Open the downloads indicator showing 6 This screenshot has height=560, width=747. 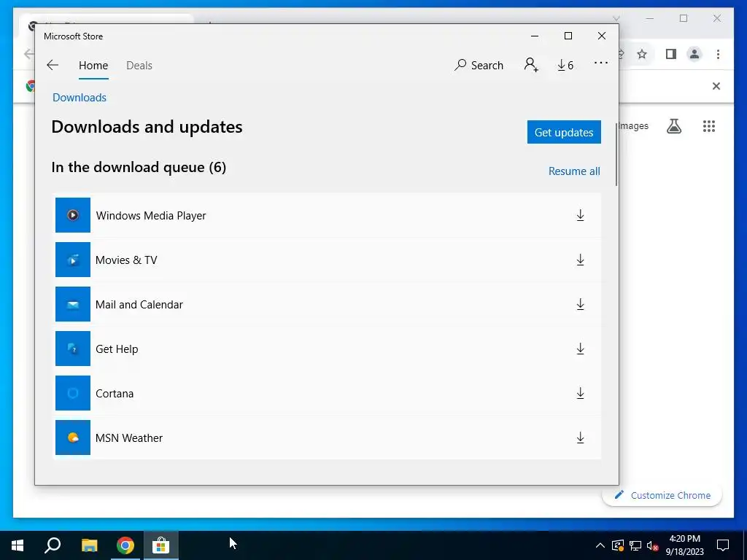click(x=565, y=65)
